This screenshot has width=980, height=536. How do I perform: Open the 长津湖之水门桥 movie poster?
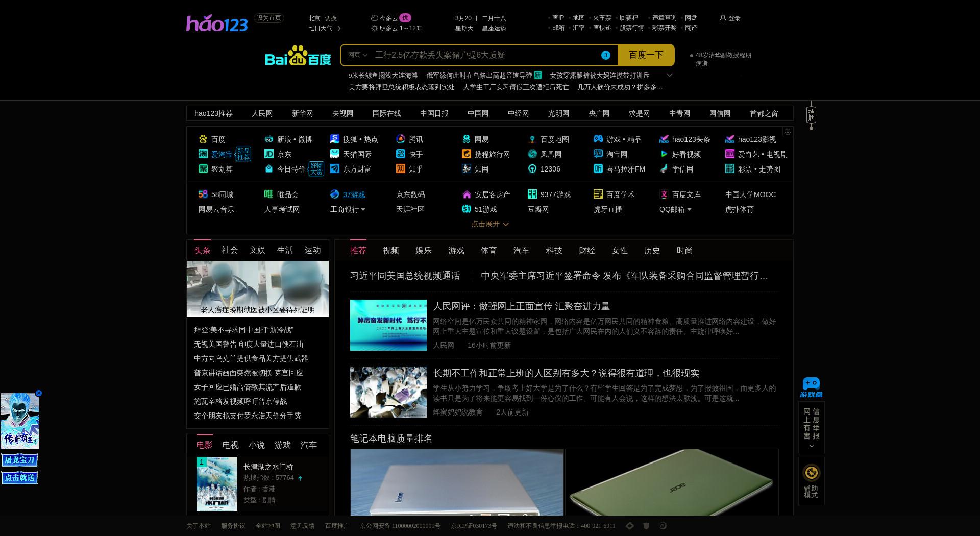tap(217, 484)
